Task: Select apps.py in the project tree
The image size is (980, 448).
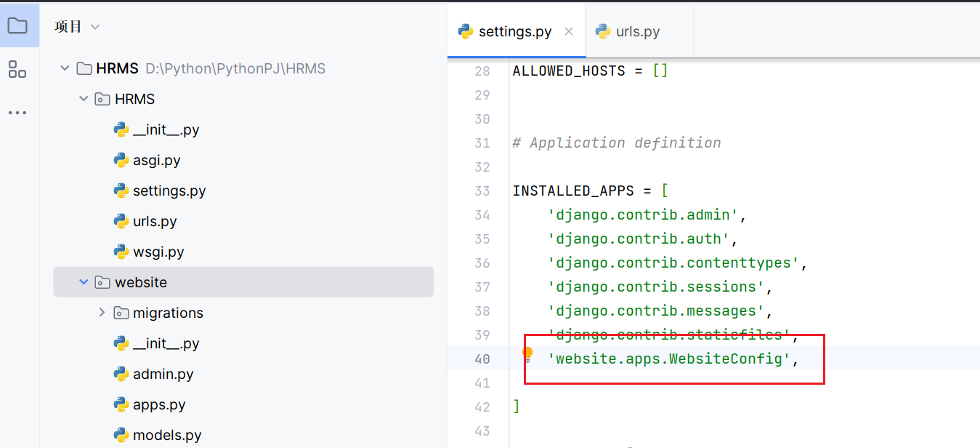Action: (159, 404)
